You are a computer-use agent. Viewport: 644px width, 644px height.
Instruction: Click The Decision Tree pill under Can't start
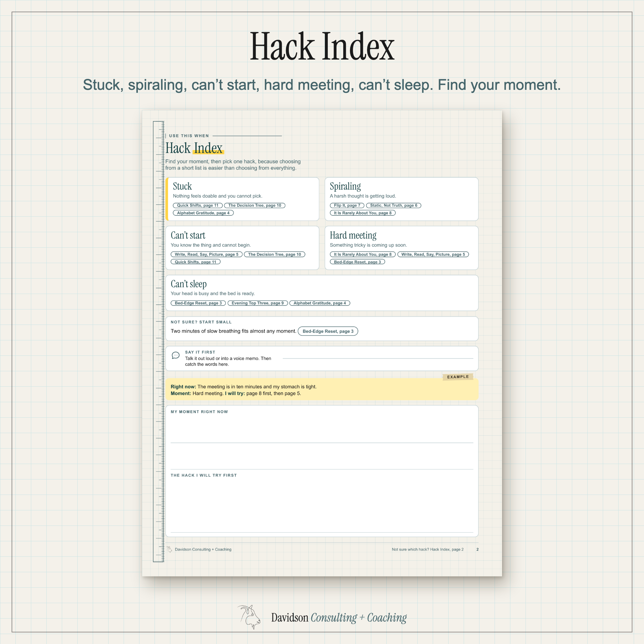pyautogui.click(x=274, y=254)
